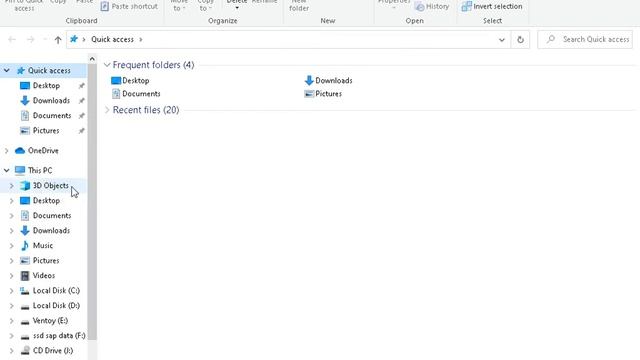This screenshot has width=640, height=360.
Task: Click Quick access breadcrumb in address bar
Action: 112,39
